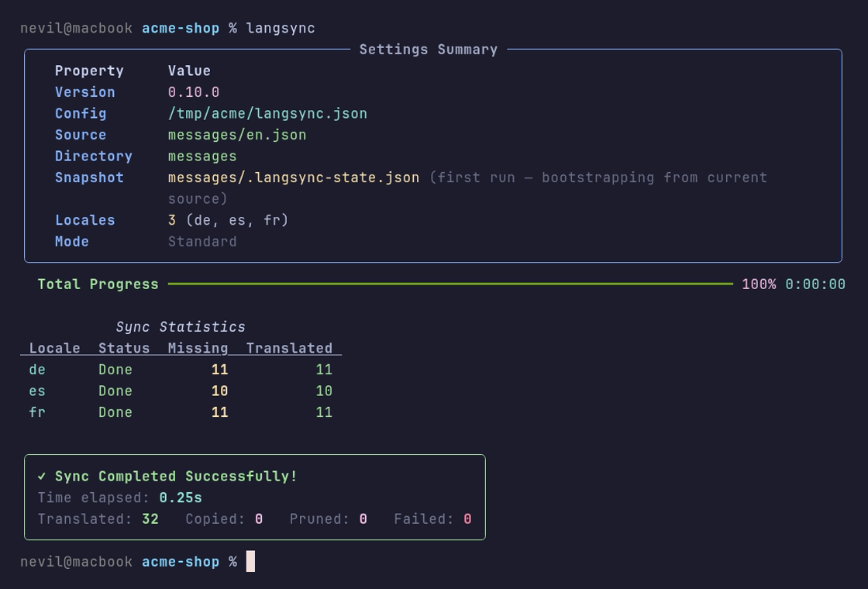The width and height of the screenshot is (868, 589).
Task: Click the 'Directory' property label
Action: (x=94, y=156)
